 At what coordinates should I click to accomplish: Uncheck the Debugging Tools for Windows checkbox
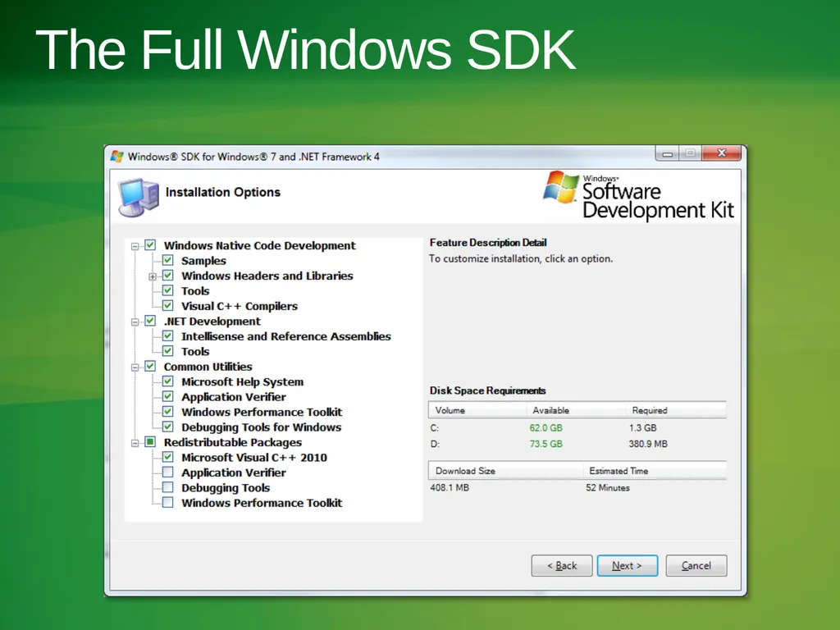(x=168, y=427)
